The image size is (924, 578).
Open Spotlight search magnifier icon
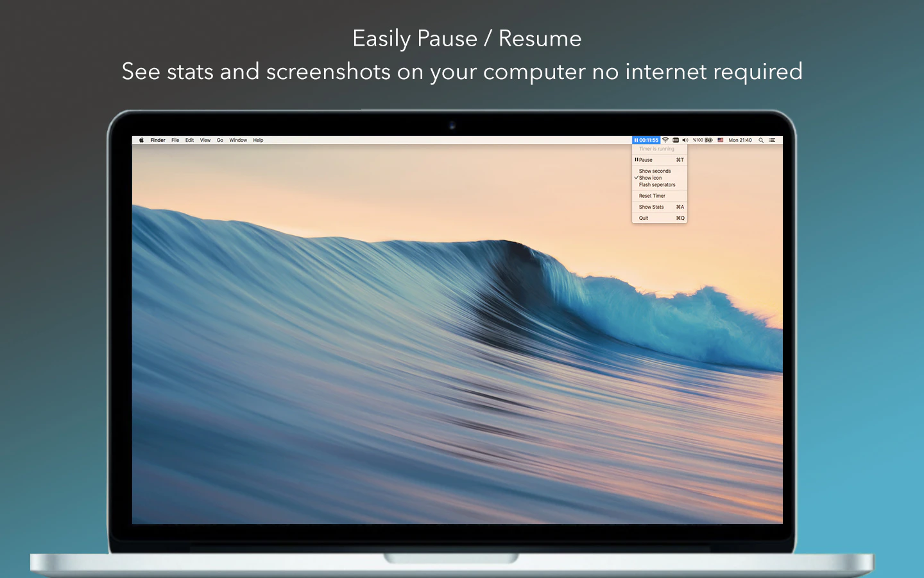761,140
